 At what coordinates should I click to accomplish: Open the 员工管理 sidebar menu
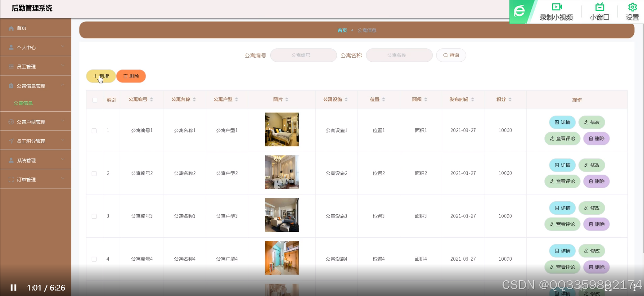coord(36,66)
